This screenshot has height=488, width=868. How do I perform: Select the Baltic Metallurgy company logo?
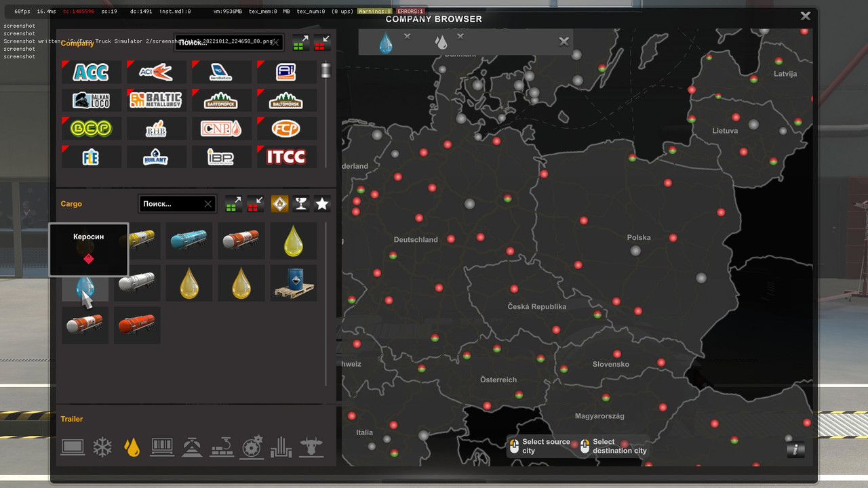coord(157,100)
